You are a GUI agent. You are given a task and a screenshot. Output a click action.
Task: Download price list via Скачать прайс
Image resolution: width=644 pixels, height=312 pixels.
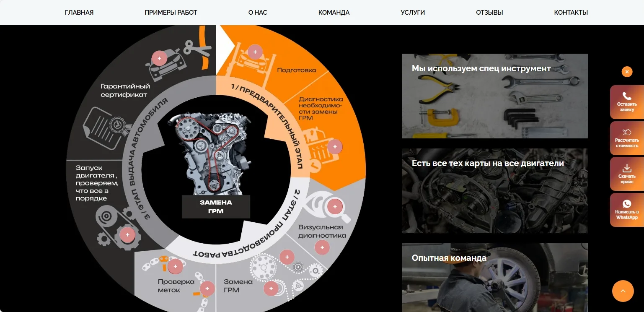[x=627, y=174]
